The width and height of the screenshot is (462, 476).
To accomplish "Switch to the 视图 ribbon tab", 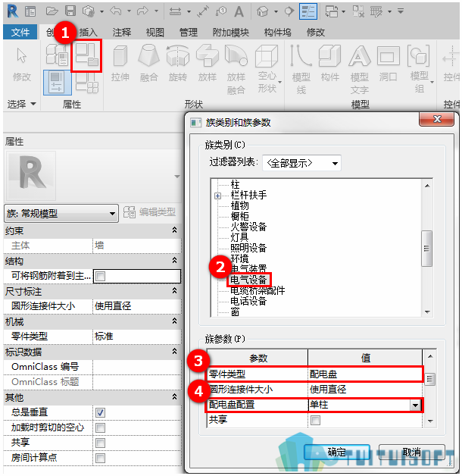I will pos(155,32).
